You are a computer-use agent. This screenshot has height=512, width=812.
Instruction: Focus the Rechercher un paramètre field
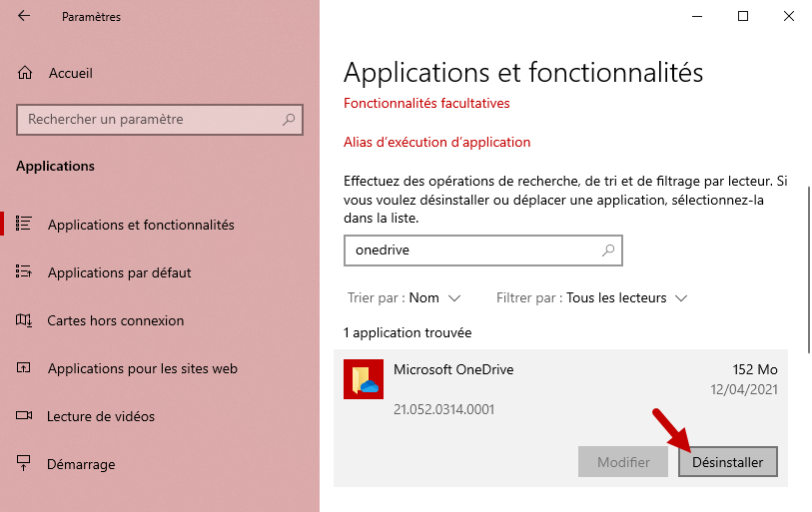[160, 120]
